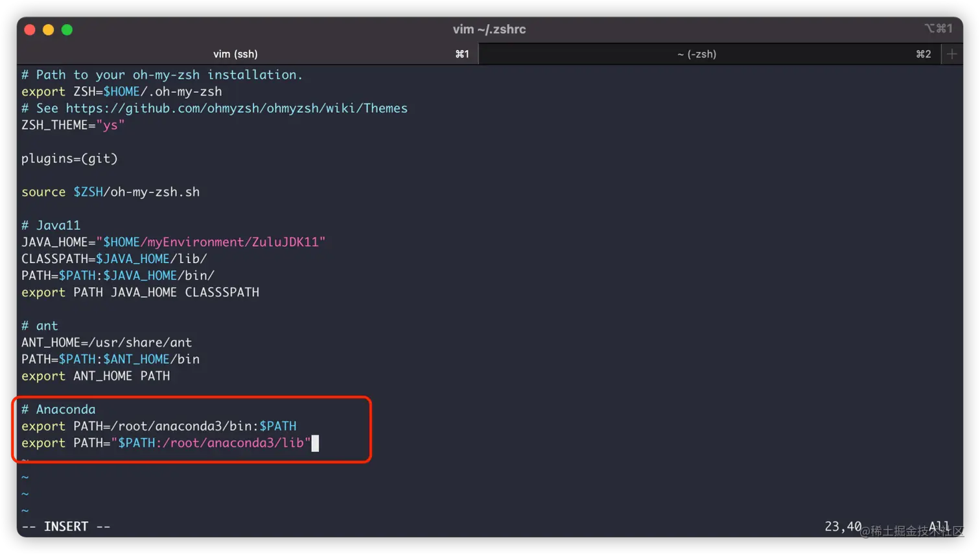The height and width of the screenshot is (554, 980).
Task: Click the window title vim ~/.zshrc
Action: point(489,29)
